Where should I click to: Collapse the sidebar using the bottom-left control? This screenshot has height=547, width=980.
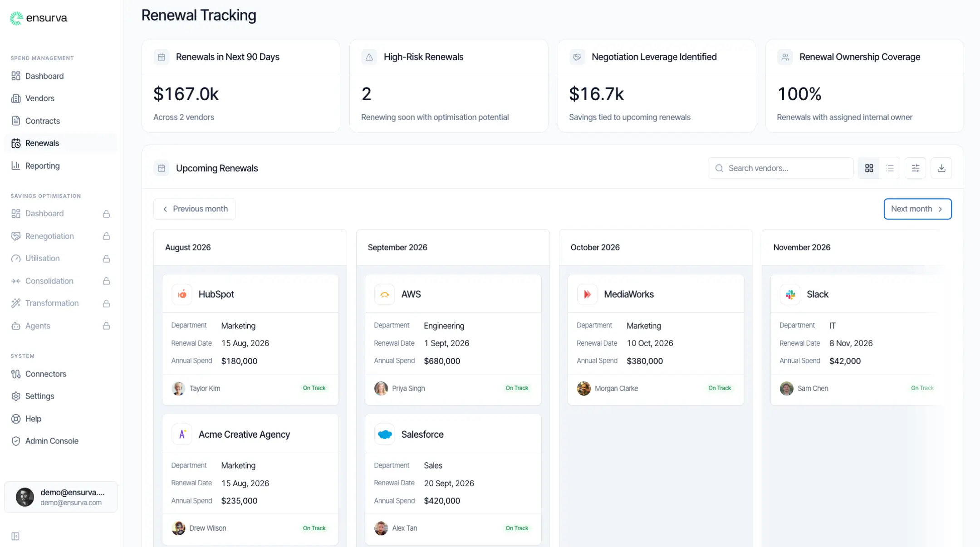pyautogui.click(x=16, y=536)
